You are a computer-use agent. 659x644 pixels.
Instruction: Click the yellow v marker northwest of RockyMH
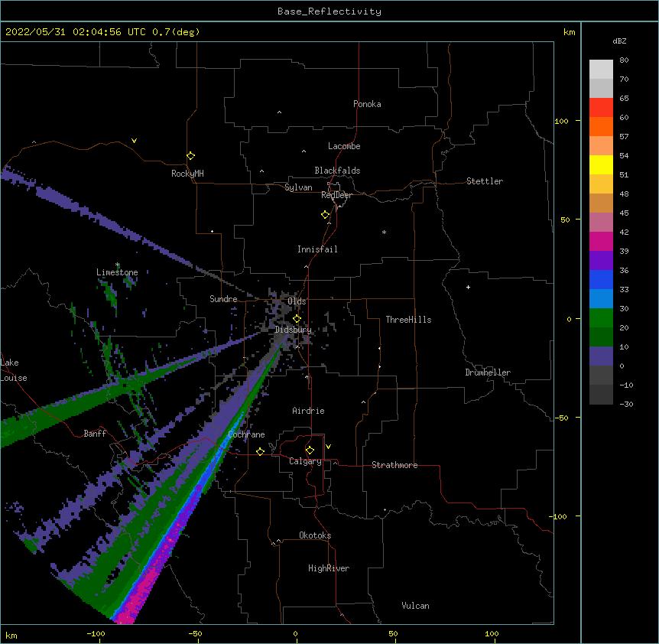[134, 141]
